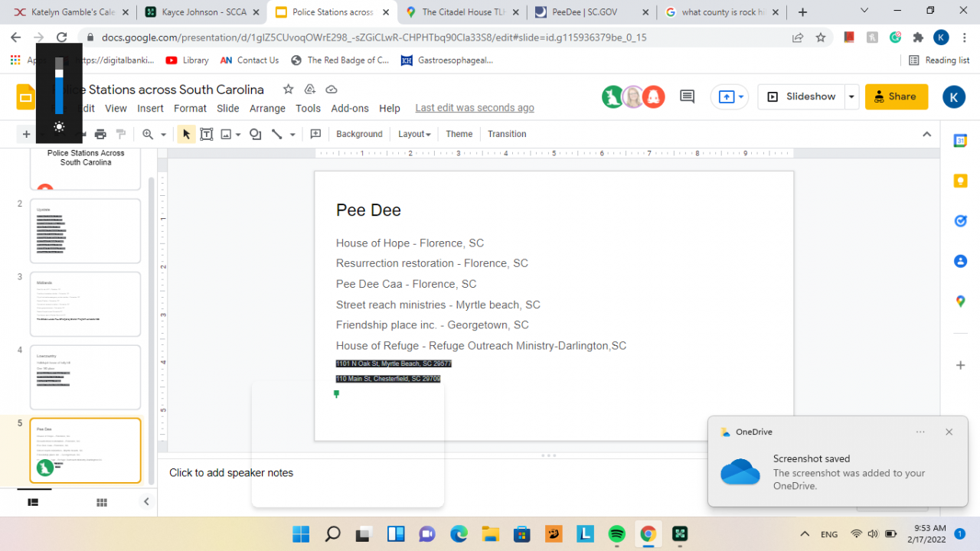Open the Add-ons menu
Screen dimensions: 980x551
pos(350,109)
